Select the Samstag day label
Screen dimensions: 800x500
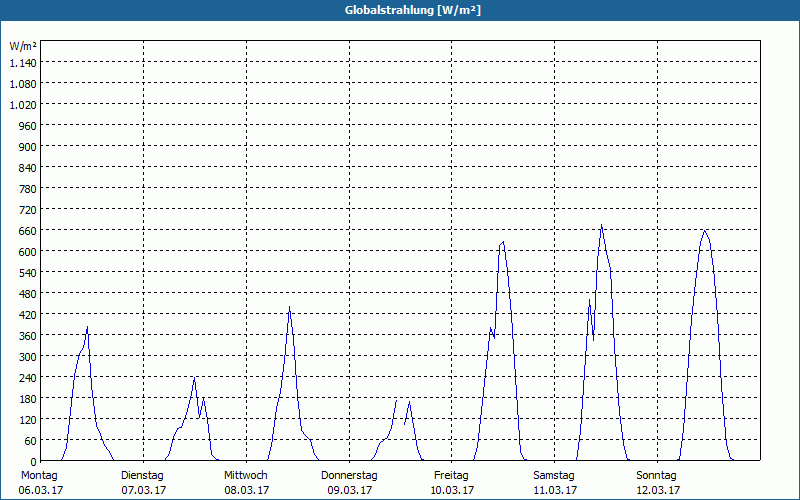coord(554,476)
